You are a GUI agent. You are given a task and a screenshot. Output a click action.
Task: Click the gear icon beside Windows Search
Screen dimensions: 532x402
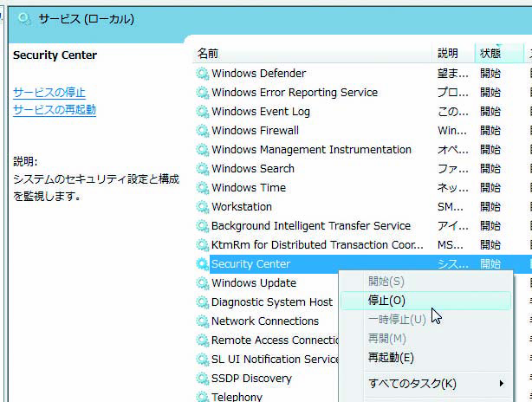click(x=202, y=169)
